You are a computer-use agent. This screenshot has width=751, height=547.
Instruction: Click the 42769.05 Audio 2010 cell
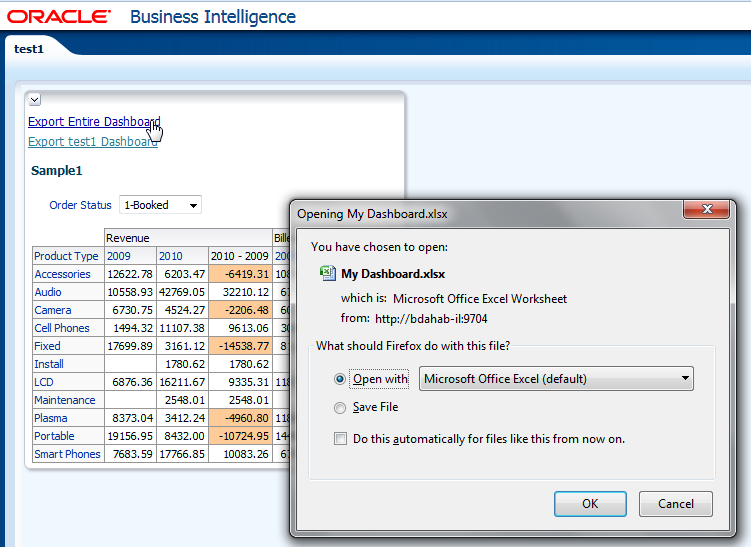[182, 292]
